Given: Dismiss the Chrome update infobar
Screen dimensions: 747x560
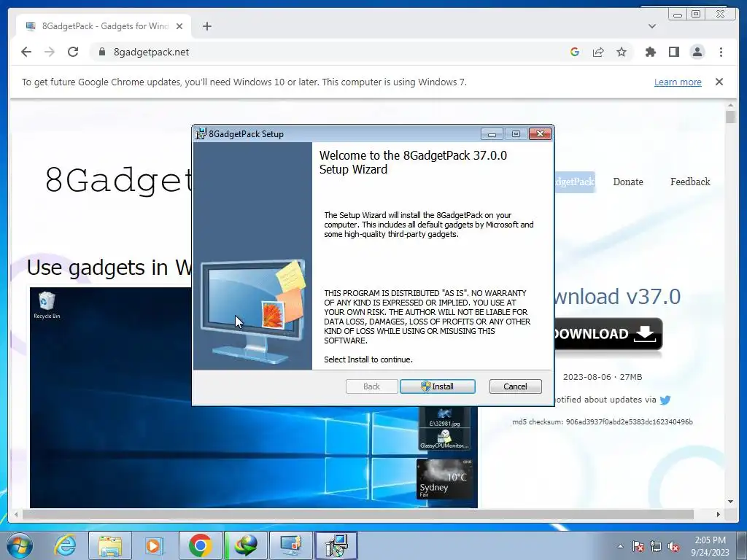Looking at the screenshot, I should (x=719, y=82).
